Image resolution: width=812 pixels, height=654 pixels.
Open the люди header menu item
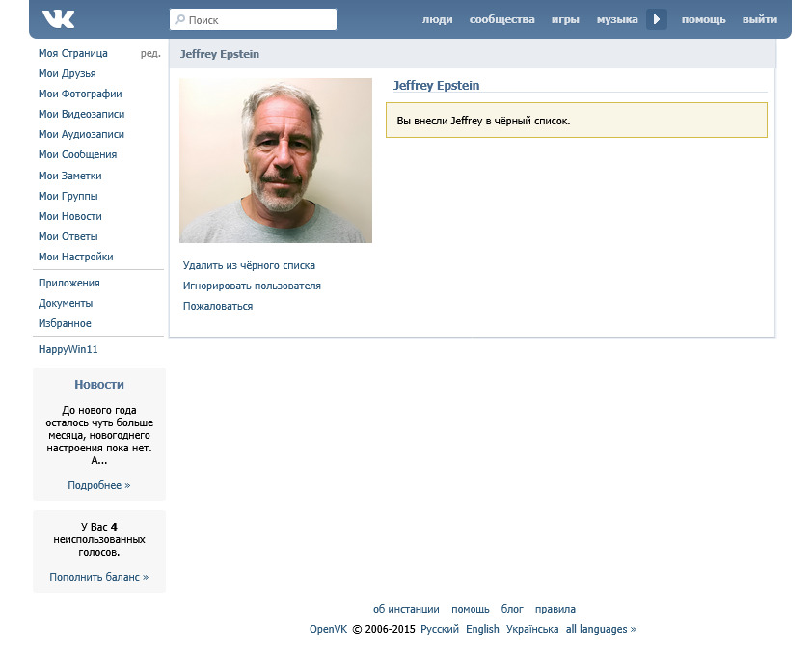(x=437, y=19)
